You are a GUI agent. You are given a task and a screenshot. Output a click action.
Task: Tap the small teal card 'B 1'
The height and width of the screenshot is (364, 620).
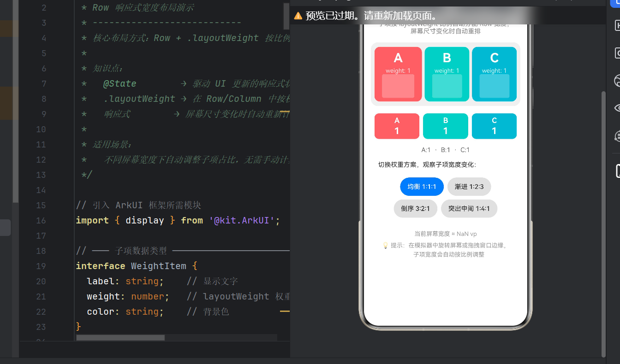click(x=446, y=126)
